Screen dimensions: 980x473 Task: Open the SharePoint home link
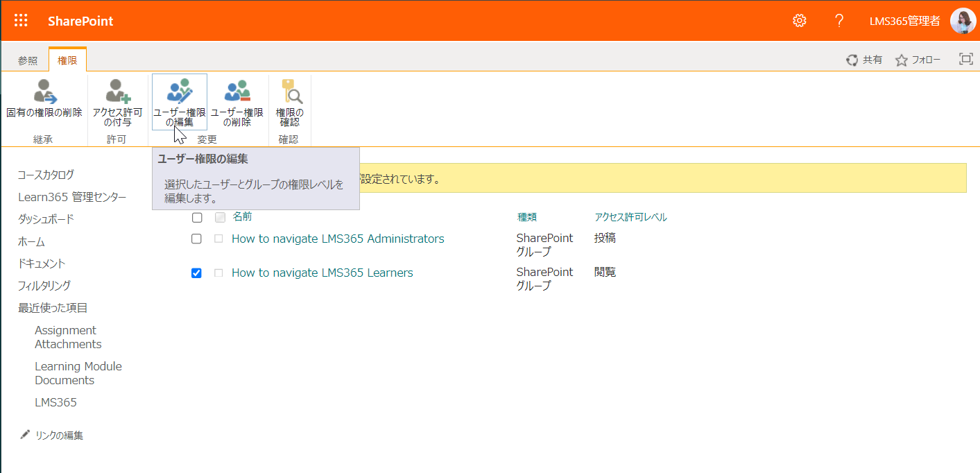(80, 21)
